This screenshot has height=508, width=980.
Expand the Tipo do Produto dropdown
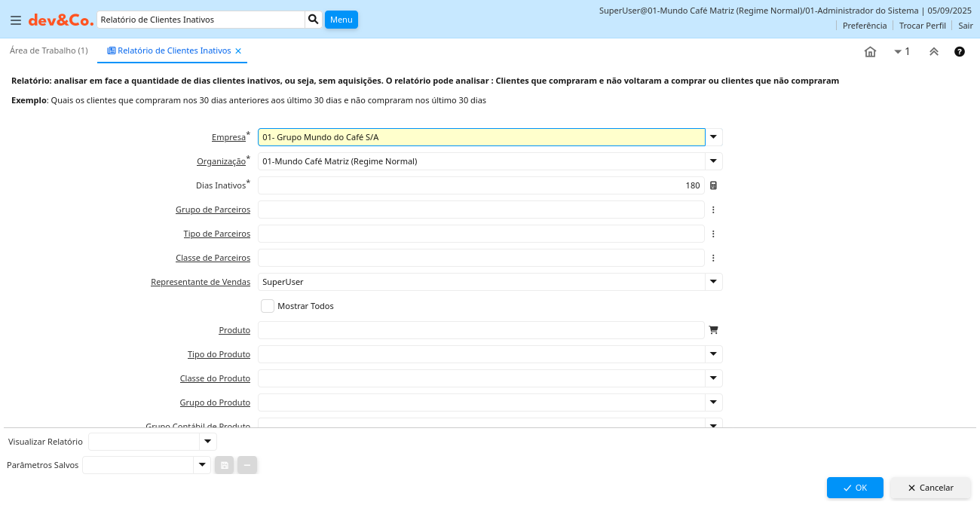[713, 354]
